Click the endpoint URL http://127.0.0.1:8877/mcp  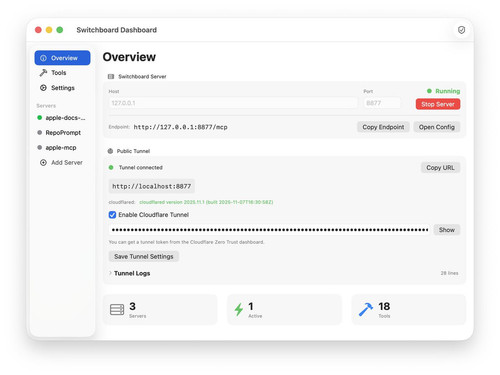pos(180,127)
